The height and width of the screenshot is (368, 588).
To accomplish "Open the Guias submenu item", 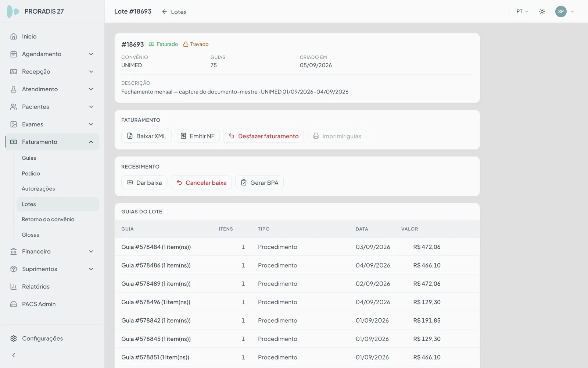I will (58, 158).
